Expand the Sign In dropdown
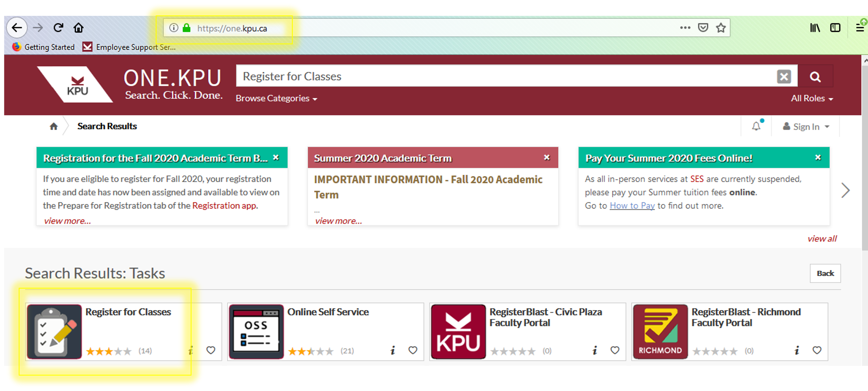Viewport: 868px width, 391px height. pyautogui.click(x=807, y=126)
